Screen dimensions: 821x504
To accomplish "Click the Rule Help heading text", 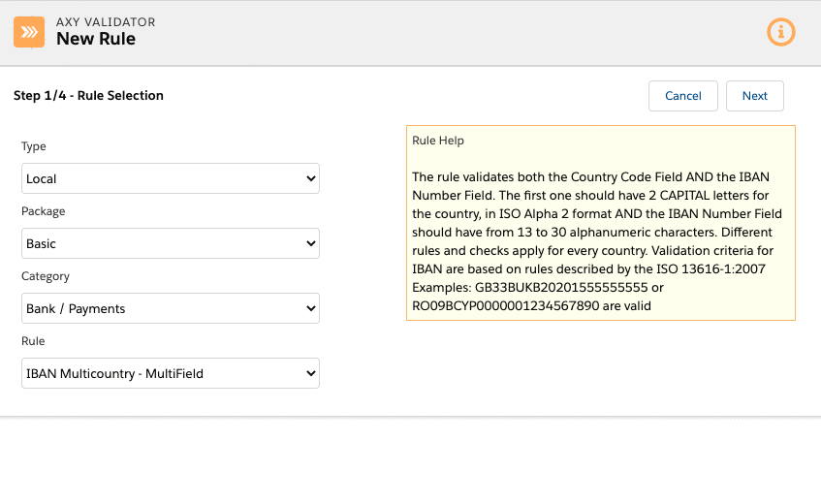I will coord(438,141).
